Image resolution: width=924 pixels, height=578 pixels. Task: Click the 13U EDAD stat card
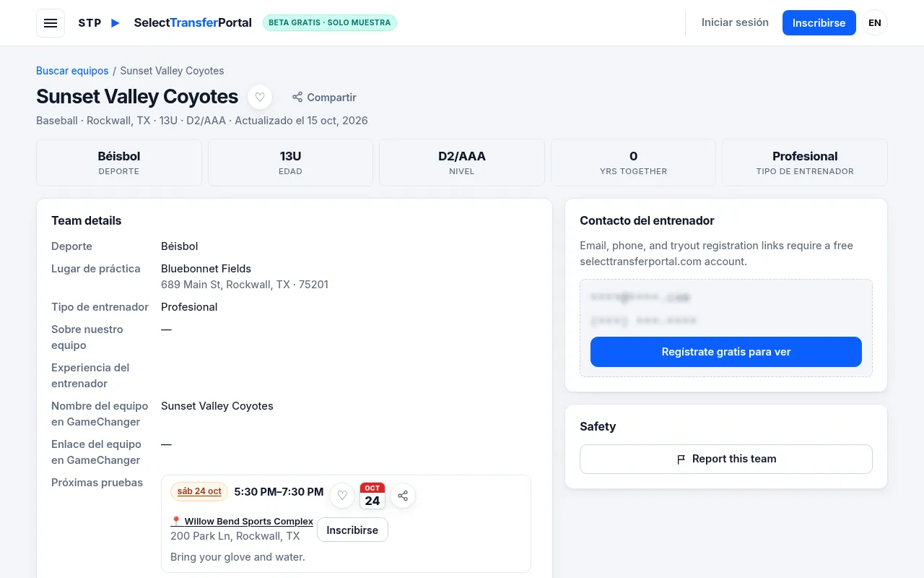tap(290, 163)
